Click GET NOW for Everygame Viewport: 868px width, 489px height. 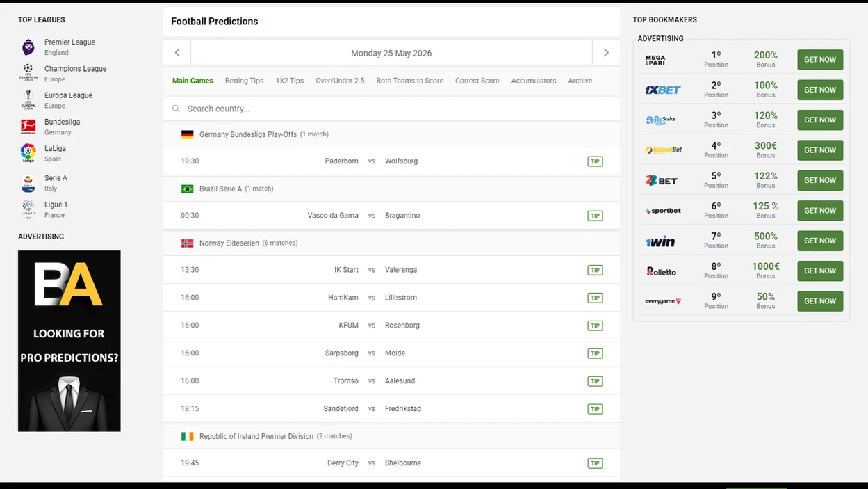click(x=820, y=301)
